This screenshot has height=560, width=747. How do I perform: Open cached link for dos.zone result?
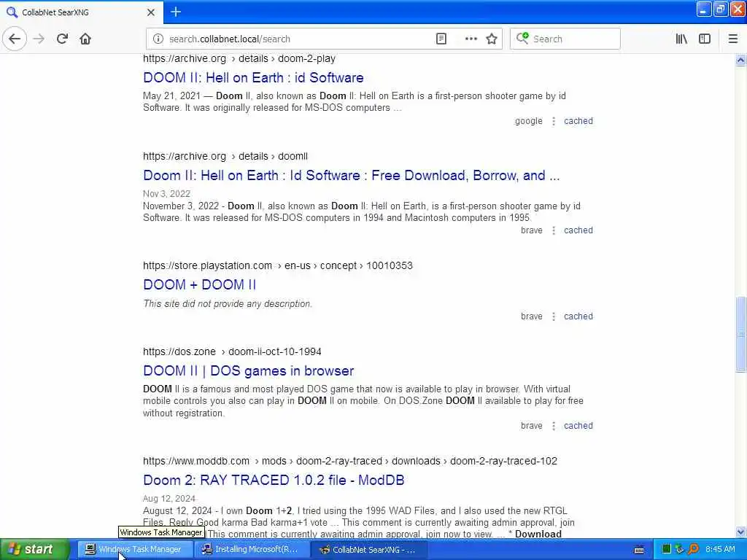tap(578, 426)
